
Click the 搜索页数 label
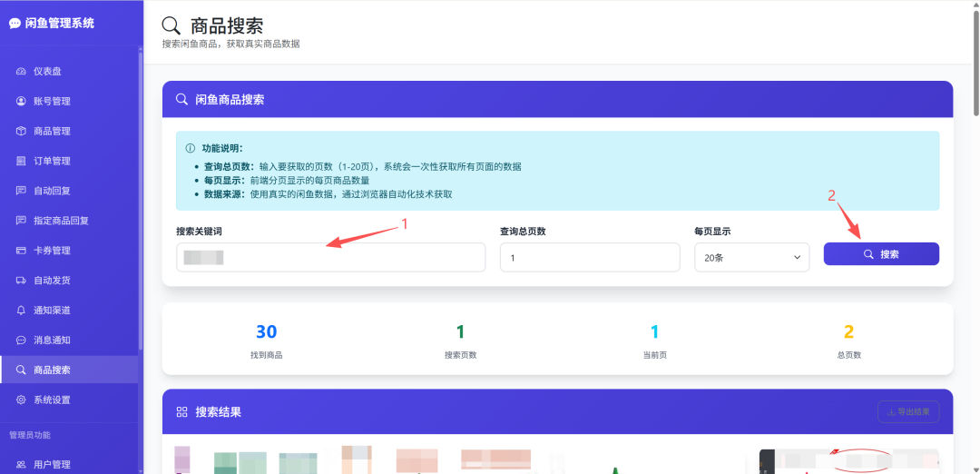point(461,354)
